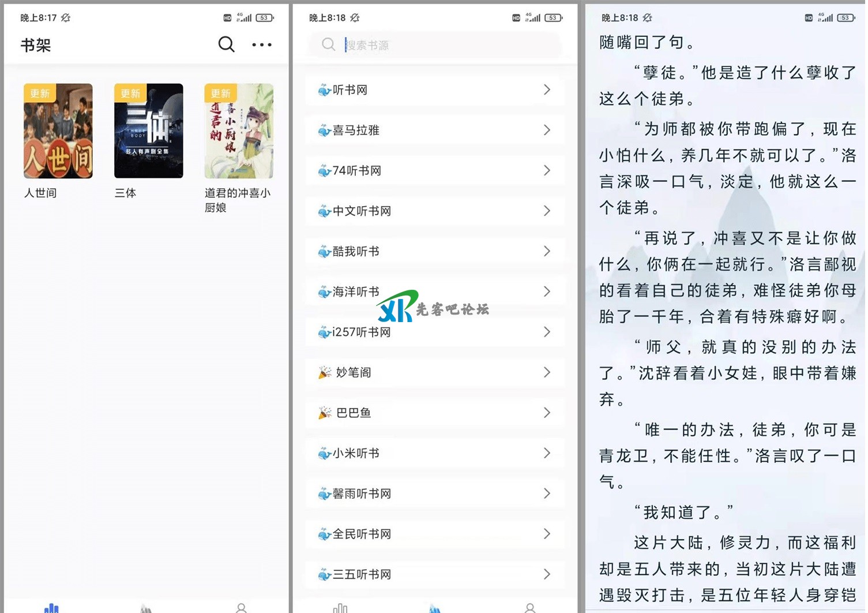Viewport: 868px width, 613px height.
Task: Open the three-dot more menu on 书架
Action: 261,44
